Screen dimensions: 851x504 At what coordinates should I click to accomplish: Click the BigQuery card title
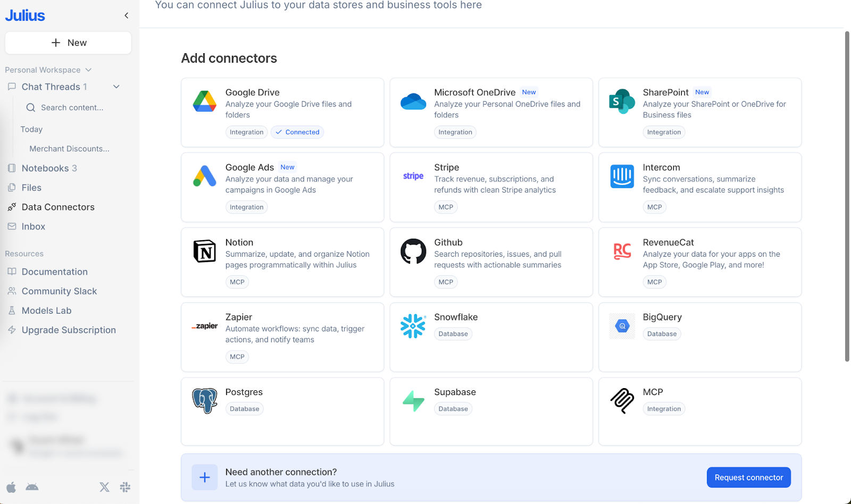coord(662,317)
